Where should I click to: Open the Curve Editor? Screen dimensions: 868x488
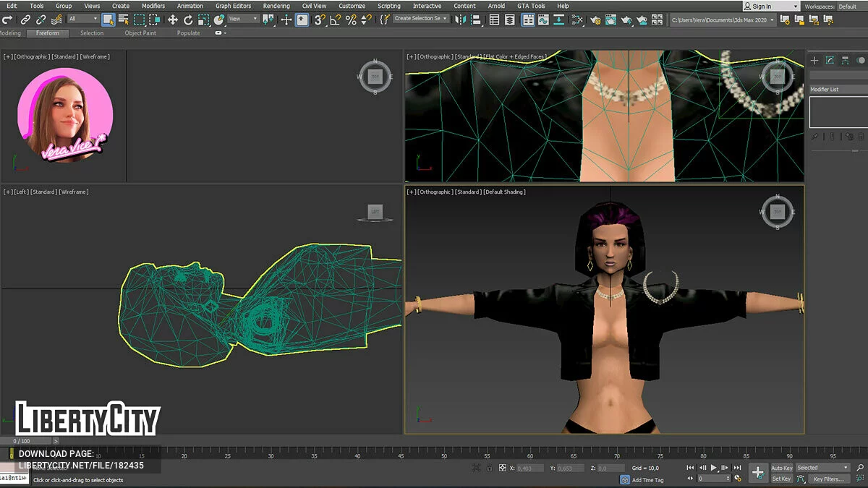pos(544,20)
